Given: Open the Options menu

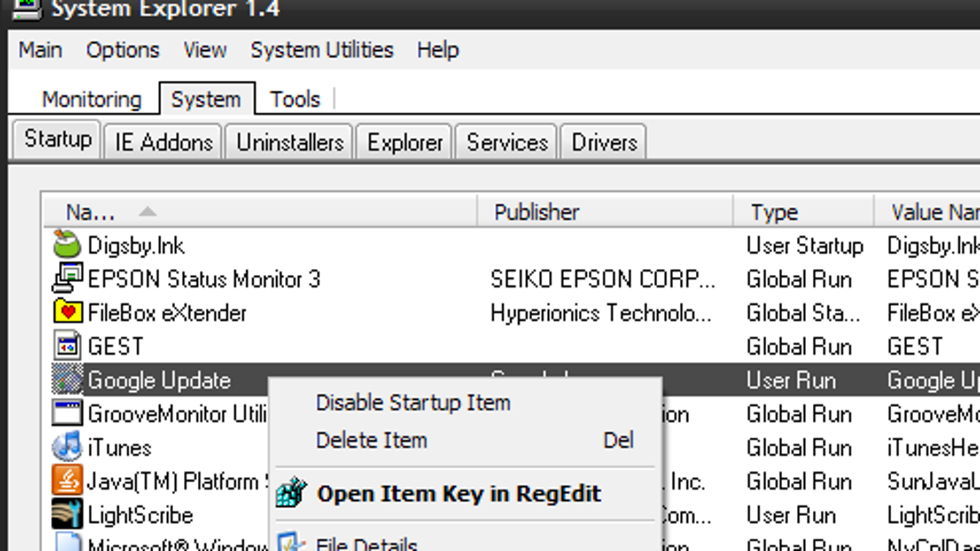Looking at the screenshot, I should point(123,50).
